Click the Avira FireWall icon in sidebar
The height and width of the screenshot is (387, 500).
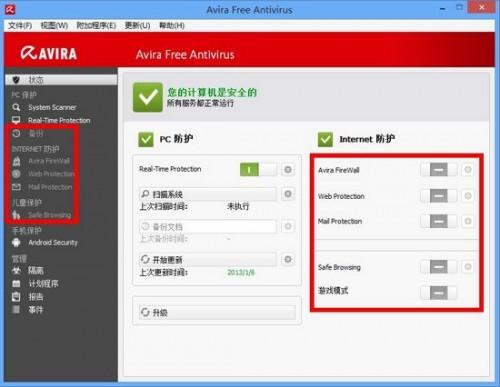pyautogui.click(x=16, y=161)
